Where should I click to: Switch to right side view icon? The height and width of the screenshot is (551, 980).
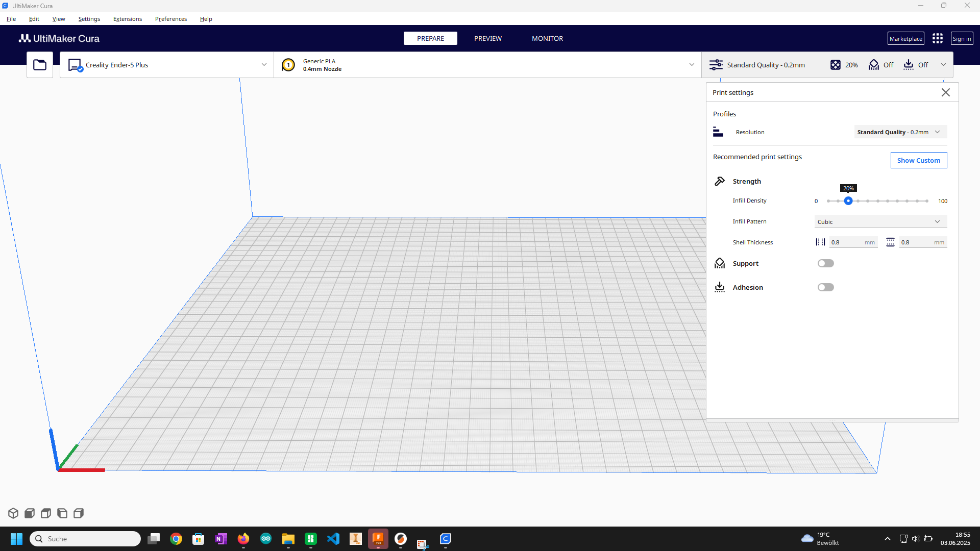pyautogui.click(x=79, y=513)
